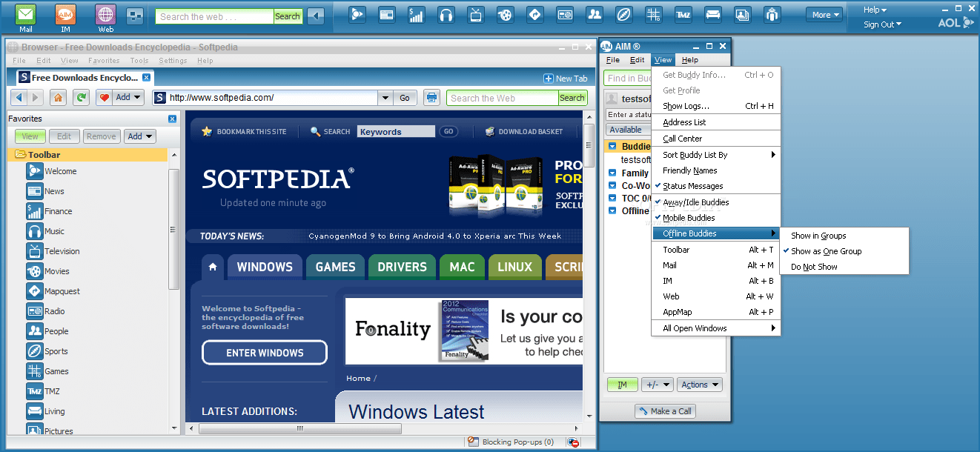The image size is (980, 452).
Task: Open the DRIVERS tab on Softpedia
Action: point(402,267)
